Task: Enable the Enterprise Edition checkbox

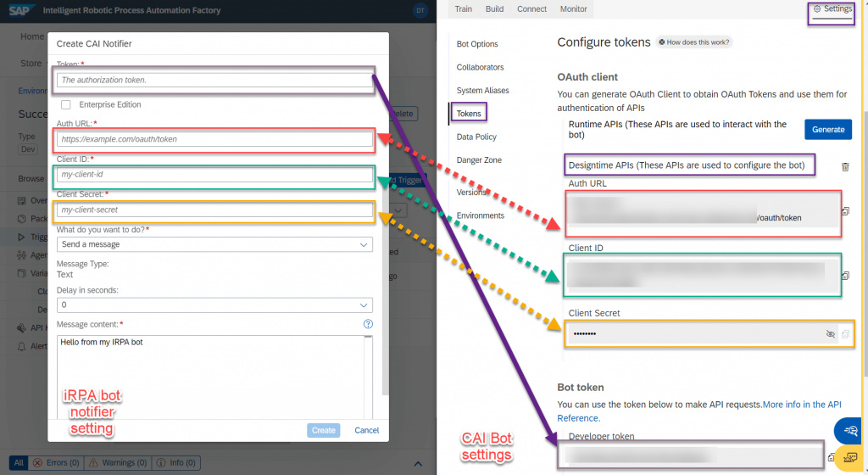Action: [66, 104]
